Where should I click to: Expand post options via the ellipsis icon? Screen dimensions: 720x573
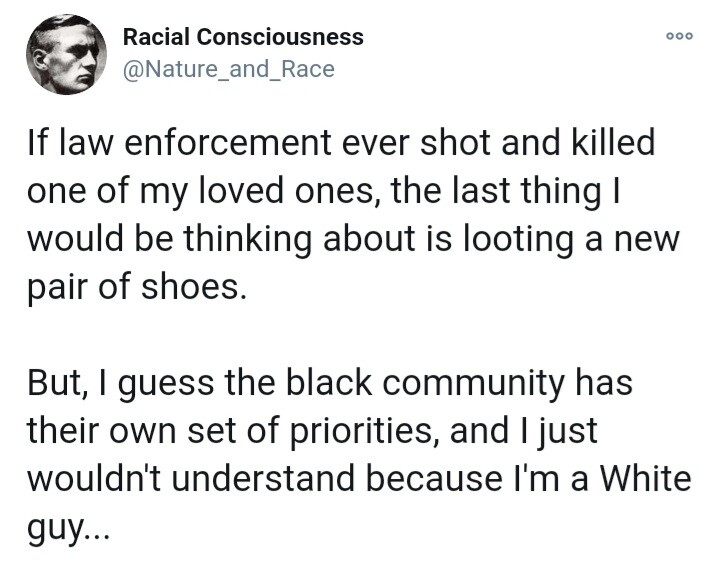pyautogui.click(x=679, y=34)
